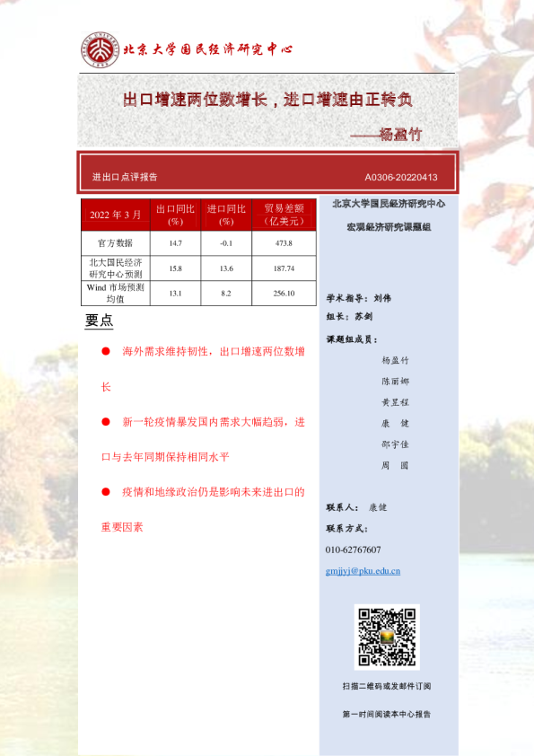Click report number A0306-20220413

pos(401,178)
